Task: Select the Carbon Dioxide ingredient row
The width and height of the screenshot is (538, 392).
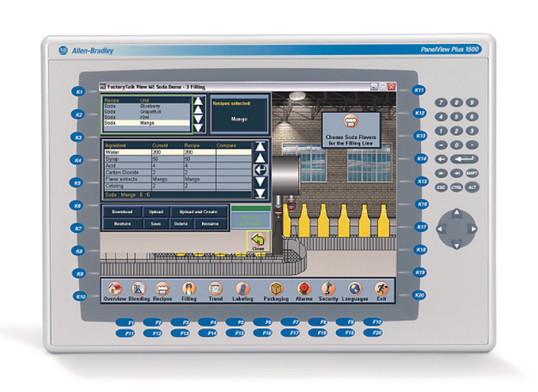Action: point(178,172)
